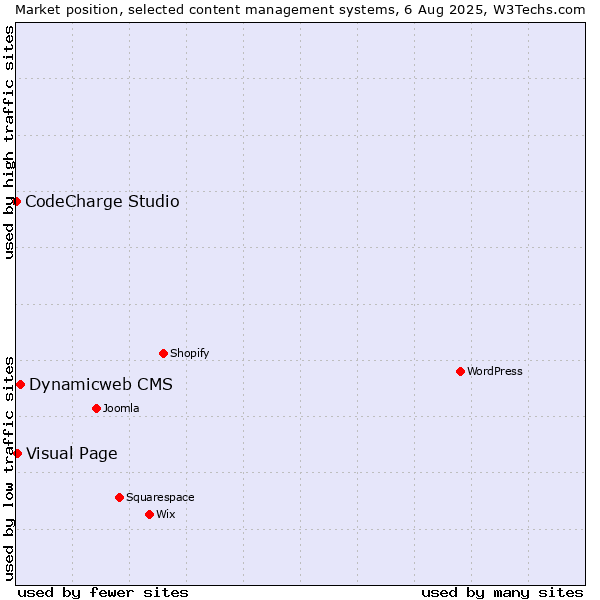This screenshot has width=600, height=600.
Task: Click the 'used by fewer sites' axis label
Action: (x=103, y=593)
